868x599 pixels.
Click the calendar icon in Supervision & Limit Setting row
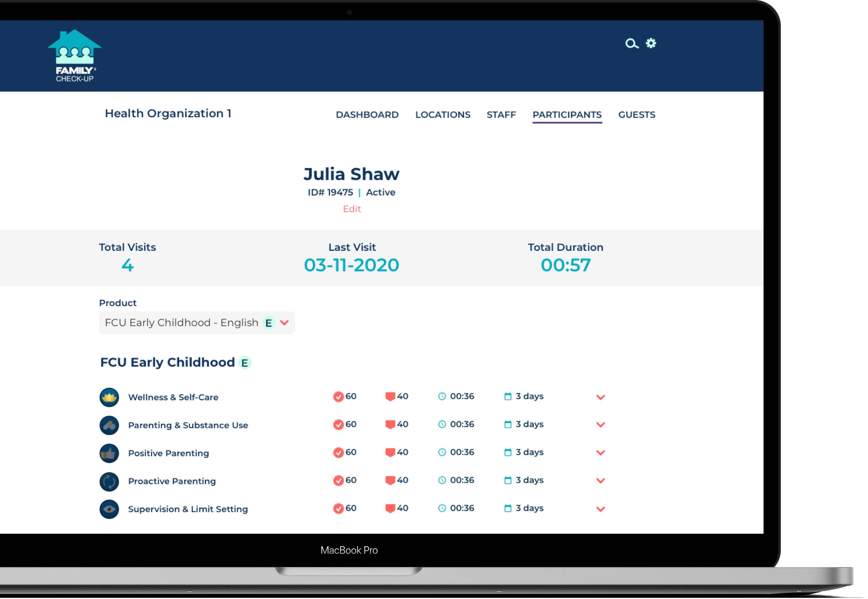(x=508, y=508)
